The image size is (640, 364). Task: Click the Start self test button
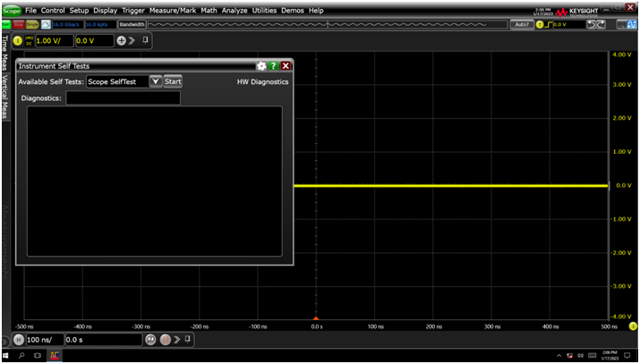tap(173, 81)
